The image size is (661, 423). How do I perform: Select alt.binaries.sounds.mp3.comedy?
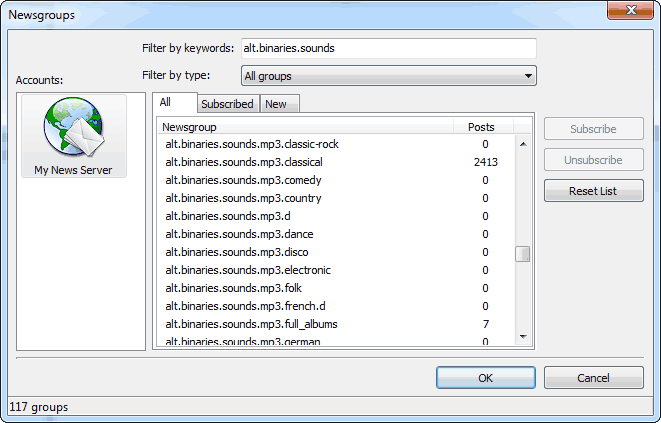click(x=336, y=180)
